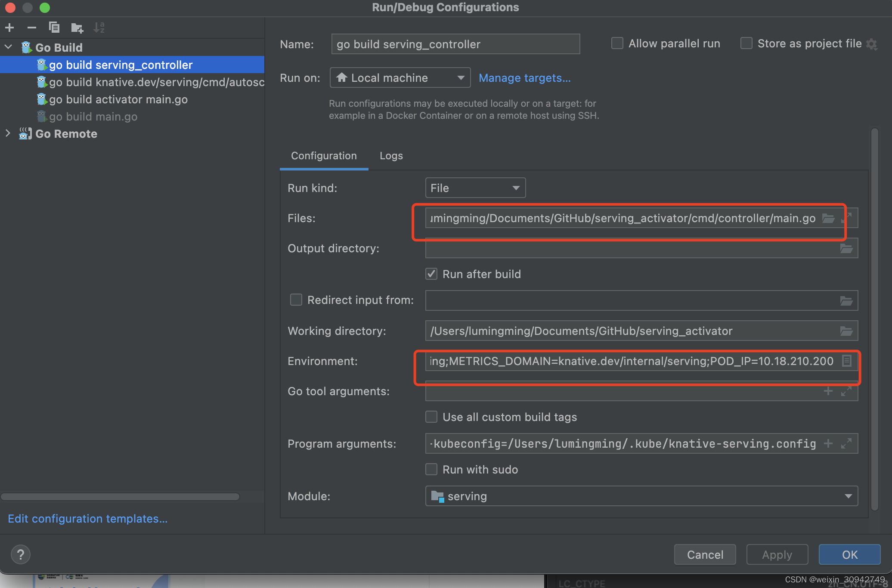The height and width of the screenshot is (588, 892).
Task: Open the environment variables editor
Action: click(846, 361)
